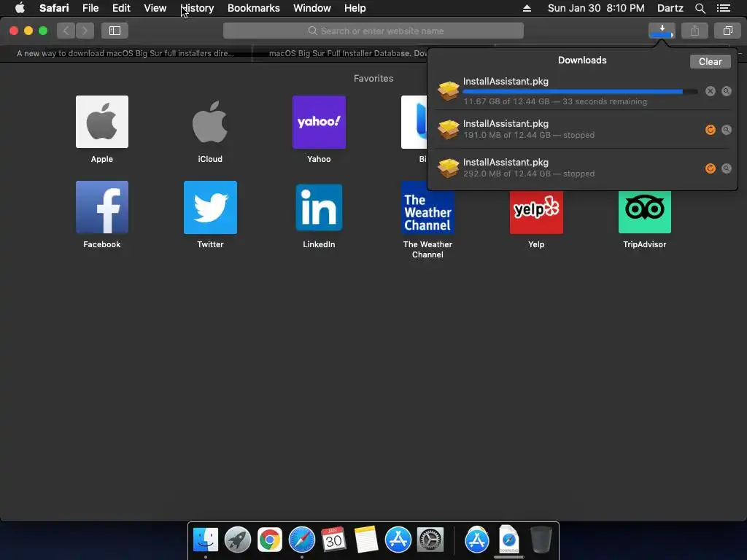The height and width of the screenshot is (560, 747).
Task: Open the File menu
Action: click(x=90, y=8)
